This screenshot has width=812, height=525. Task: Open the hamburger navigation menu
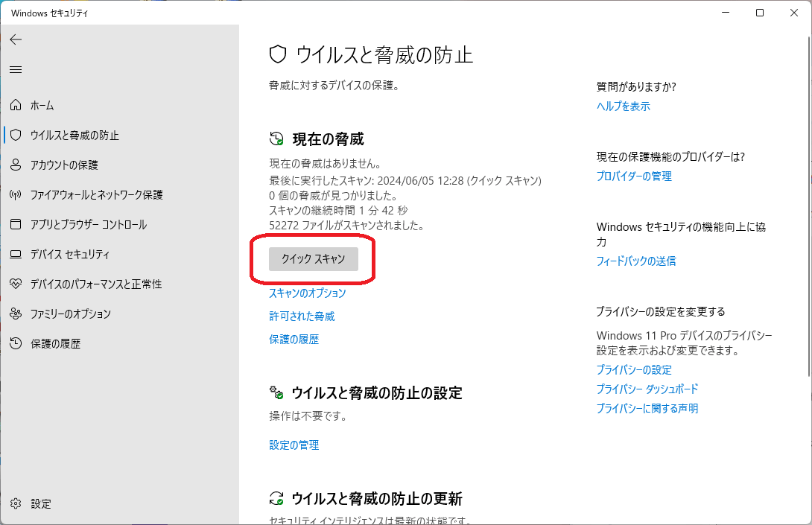(x=16, y=69)
